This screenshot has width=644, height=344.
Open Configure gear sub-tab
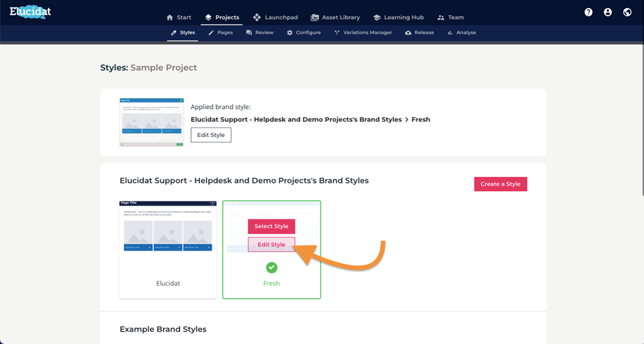coord(304,32)
